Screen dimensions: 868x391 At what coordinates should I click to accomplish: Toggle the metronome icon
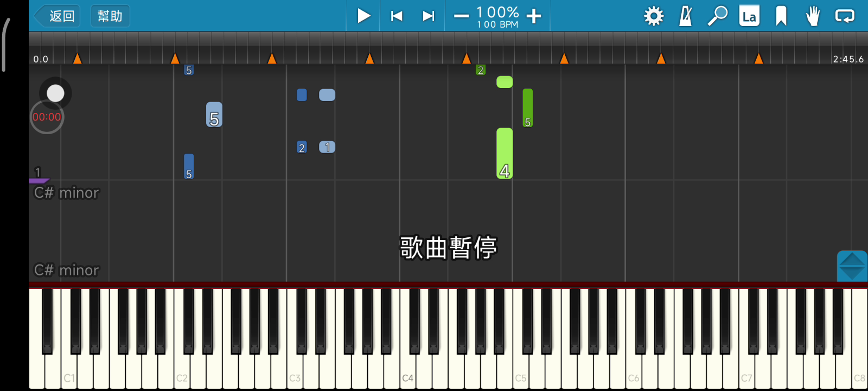(686, 16)
